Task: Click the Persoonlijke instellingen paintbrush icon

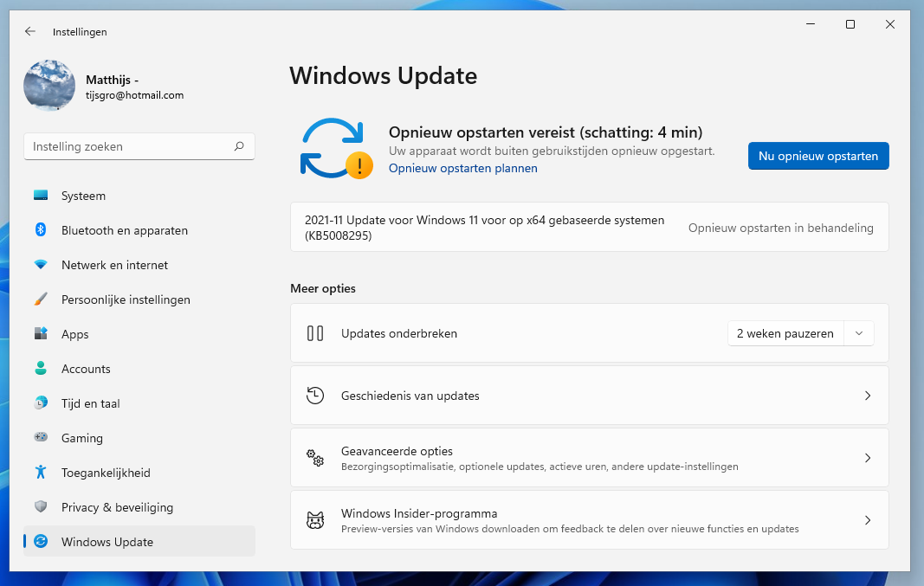Action: click(41, 299)
